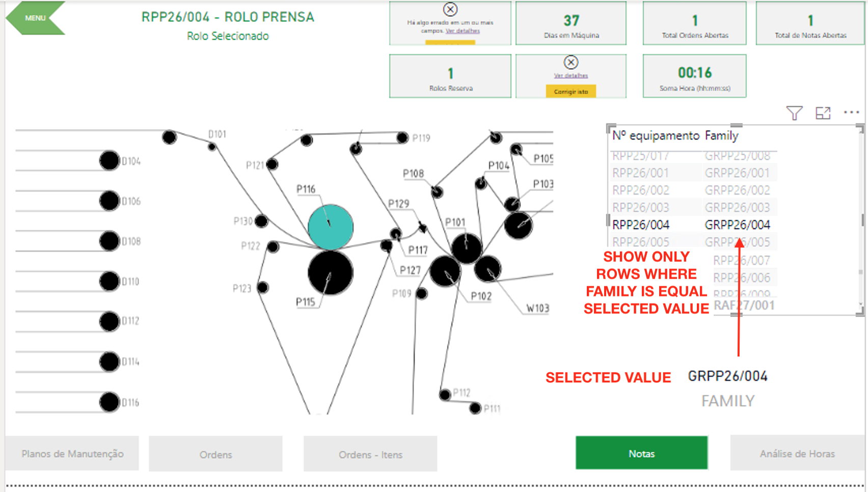This screenshot has height=492, width=868.
Task: Open 'Ver detalhes' link above Corrigir isto
Action: tap(571, 75)
